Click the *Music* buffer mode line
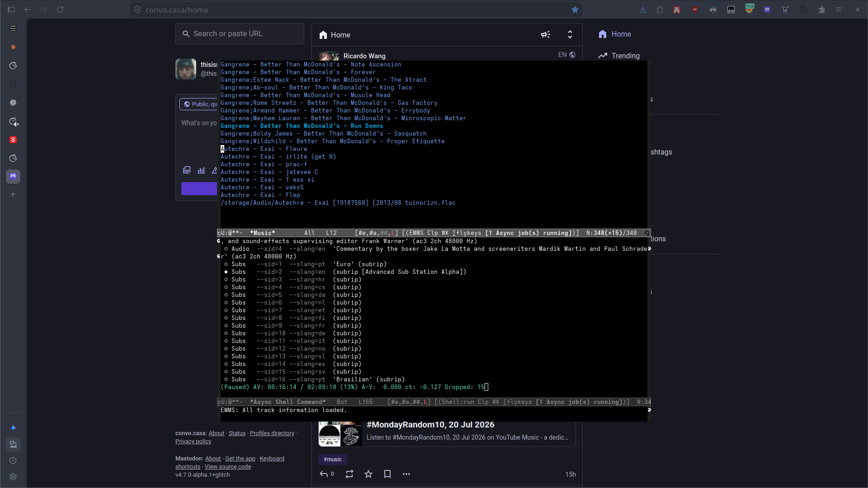Image resolution: width=868 pixels, height=488 pixels. pyautogui.click(x=434, y=233)
